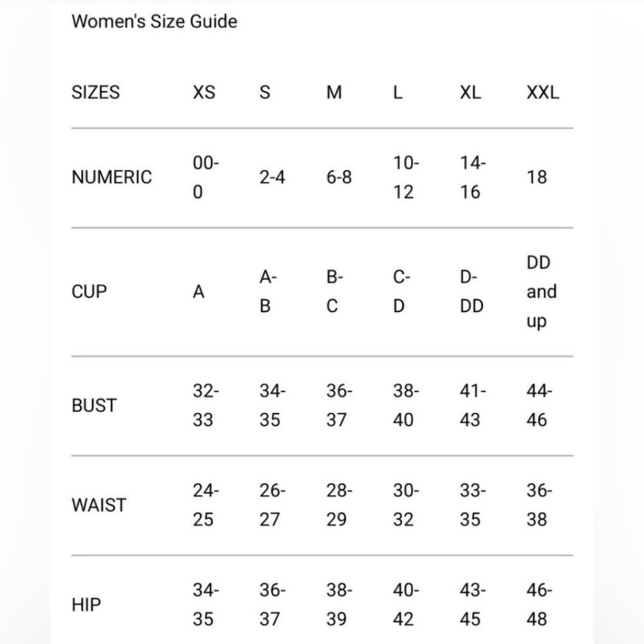Select the SIZES row header
The height and width of the screenshot is (644, 644).
click(95, 93)
